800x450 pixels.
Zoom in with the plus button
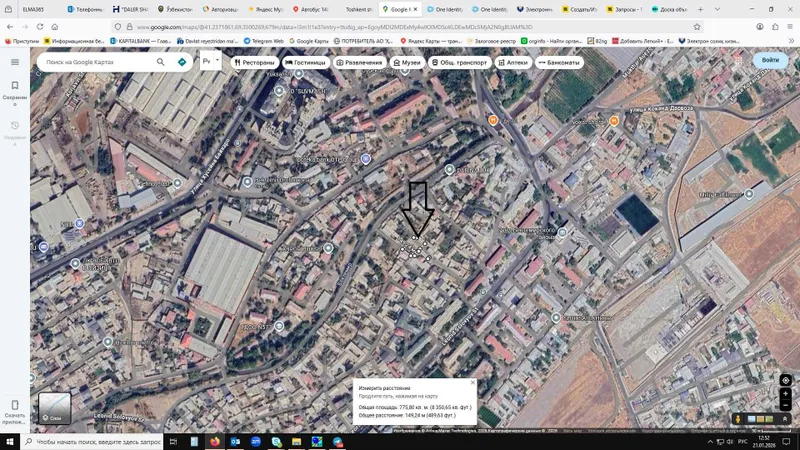tap(785, 394)
